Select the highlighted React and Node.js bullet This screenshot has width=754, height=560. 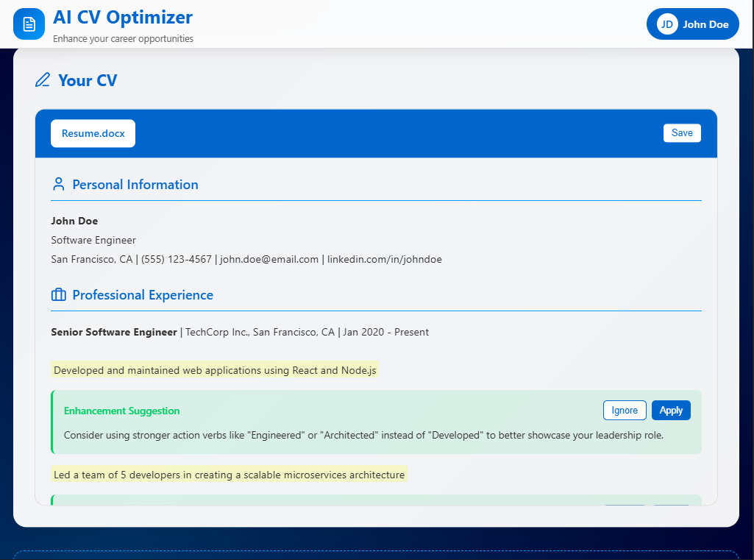click(214, 370)
